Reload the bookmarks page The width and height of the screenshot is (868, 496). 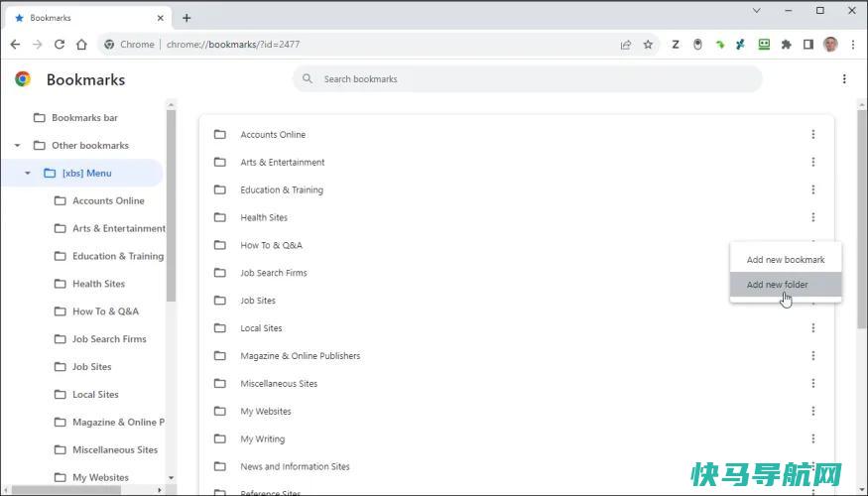click(x=60, y=45)
